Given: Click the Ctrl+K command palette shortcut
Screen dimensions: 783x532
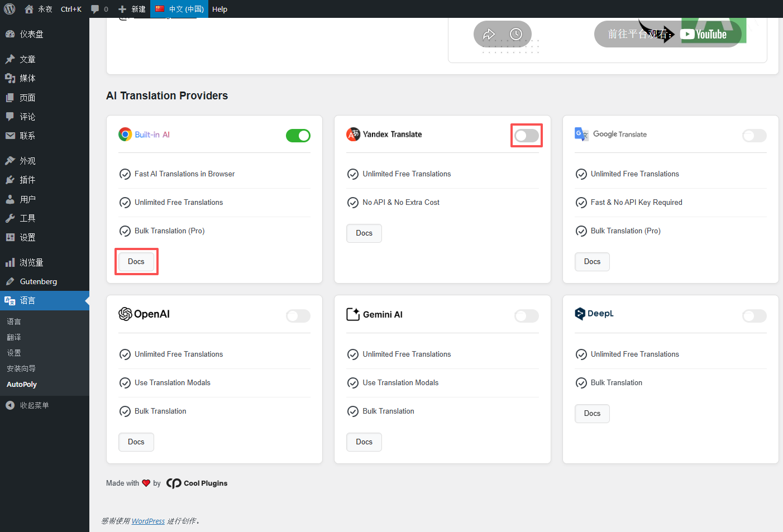Looking at the screenshot, I should (x=71, y=9).
